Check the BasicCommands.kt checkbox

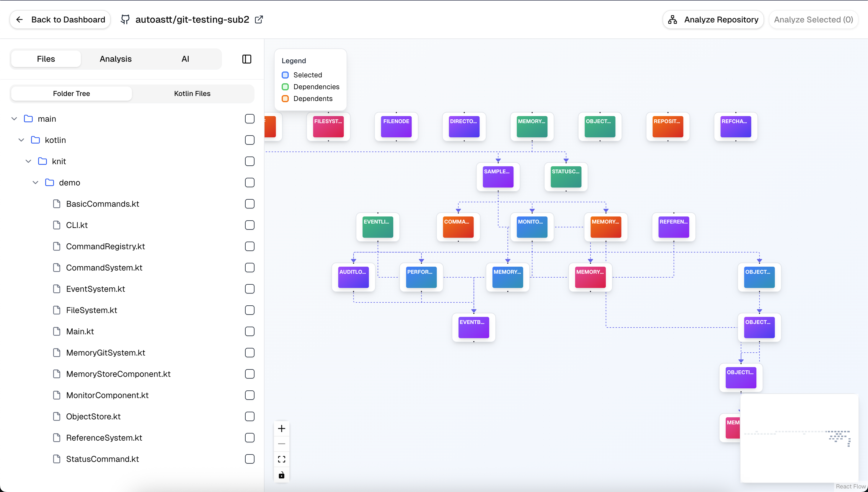(x=249, y=204)
